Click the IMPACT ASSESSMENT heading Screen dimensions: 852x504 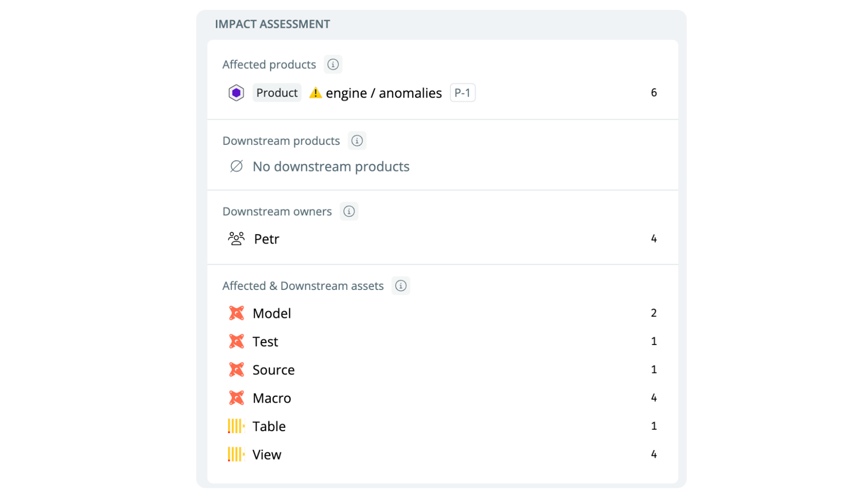click(x=272, y=24)
